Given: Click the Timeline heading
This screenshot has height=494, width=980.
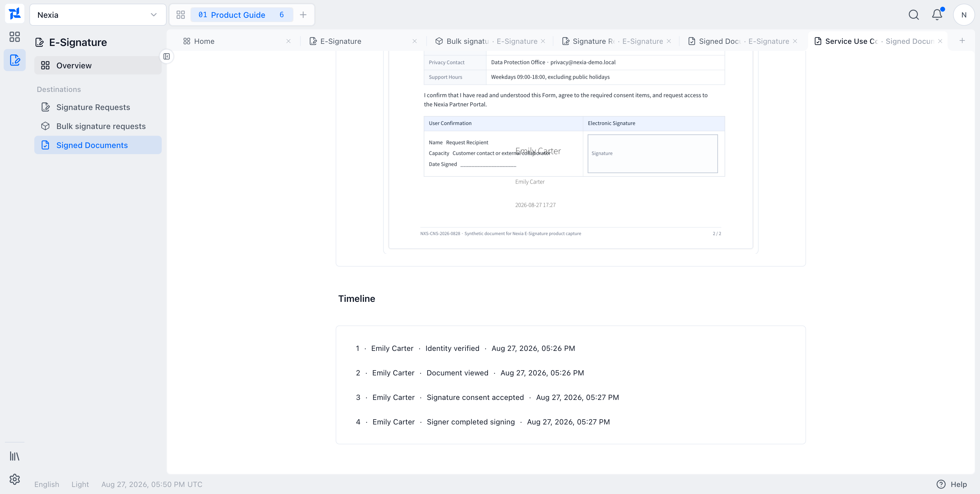Looking at the screenshot, I should [x=356, y=299].
